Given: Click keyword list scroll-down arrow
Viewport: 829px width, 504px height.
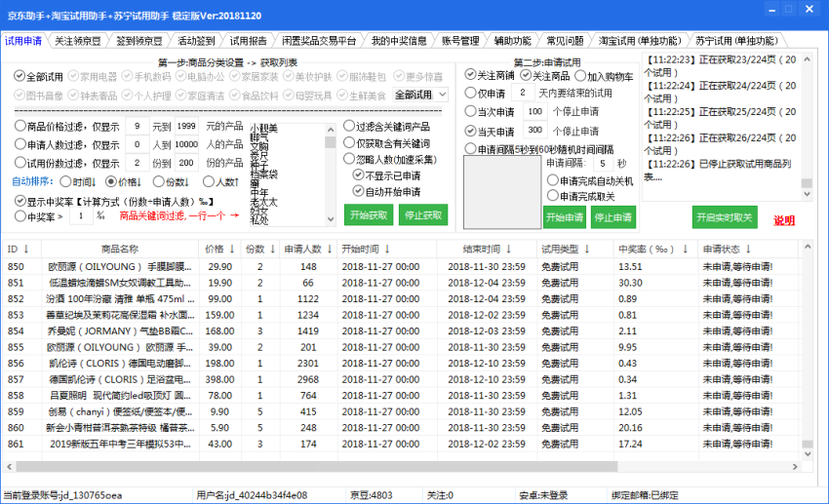Looking at the screenshot, I should pyautogui.click(x=331, y=219).
